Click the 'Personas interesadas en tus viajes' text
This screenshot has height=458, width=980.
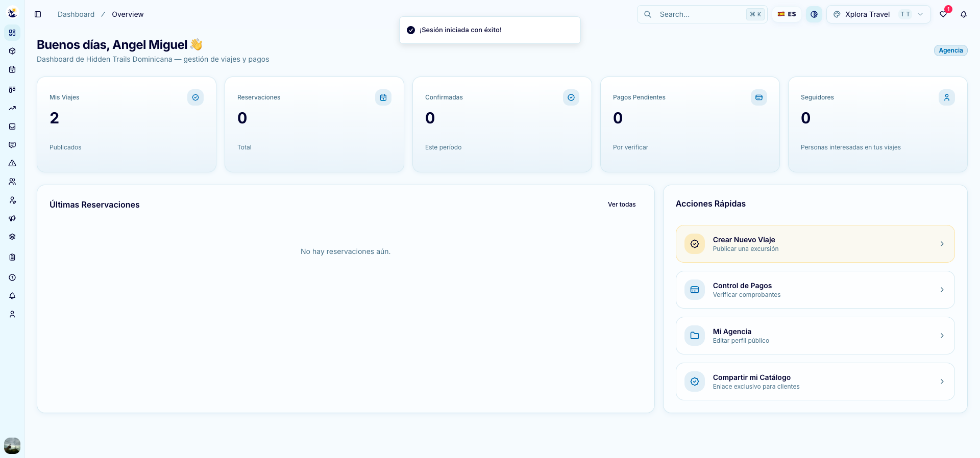850,147
